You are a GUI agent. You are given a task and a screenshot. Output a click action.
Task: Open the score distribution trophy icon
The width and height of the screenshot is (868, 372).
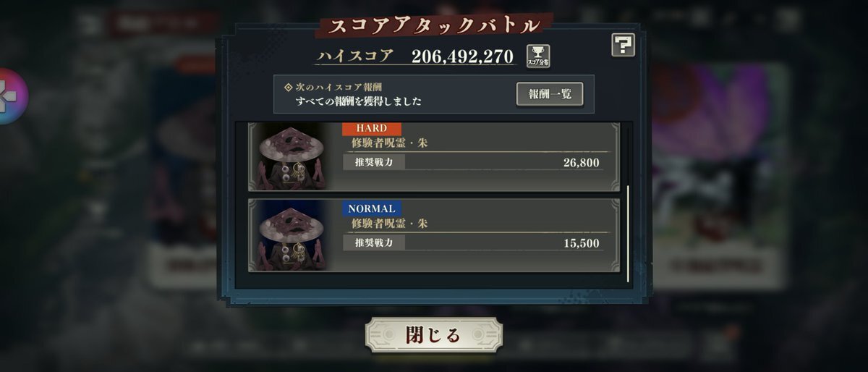click(537, 56)
